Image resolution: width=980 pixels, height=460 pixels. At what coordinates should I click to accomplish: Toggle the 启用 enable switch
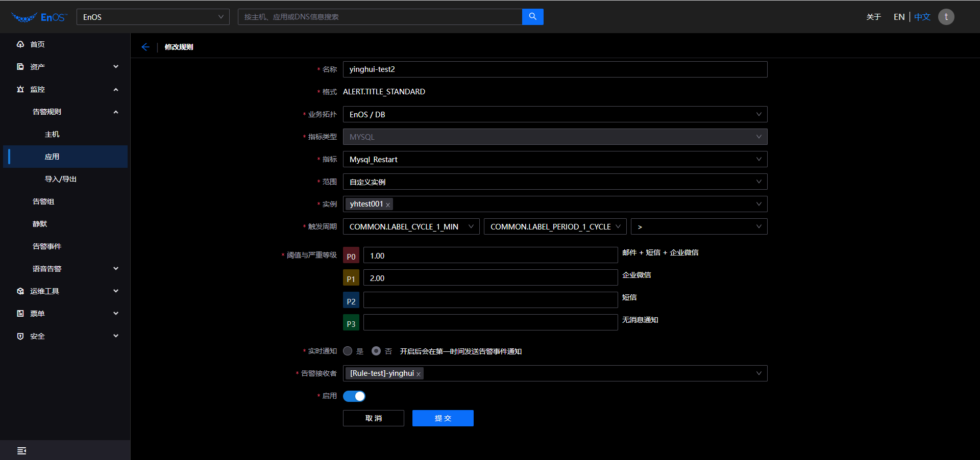coord(354,396)
